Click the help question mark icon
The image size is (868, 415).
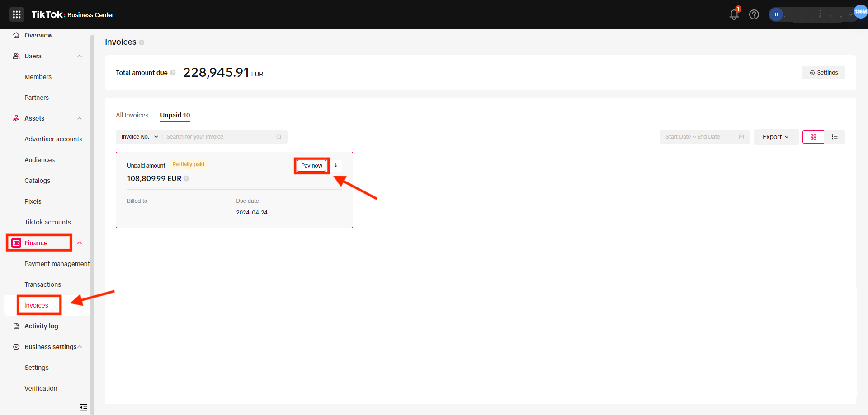pos(754,14)
